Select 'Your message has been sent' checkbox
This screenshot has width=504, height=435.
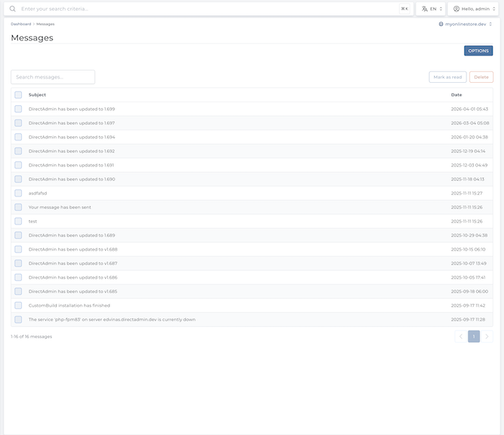(18, 207)
